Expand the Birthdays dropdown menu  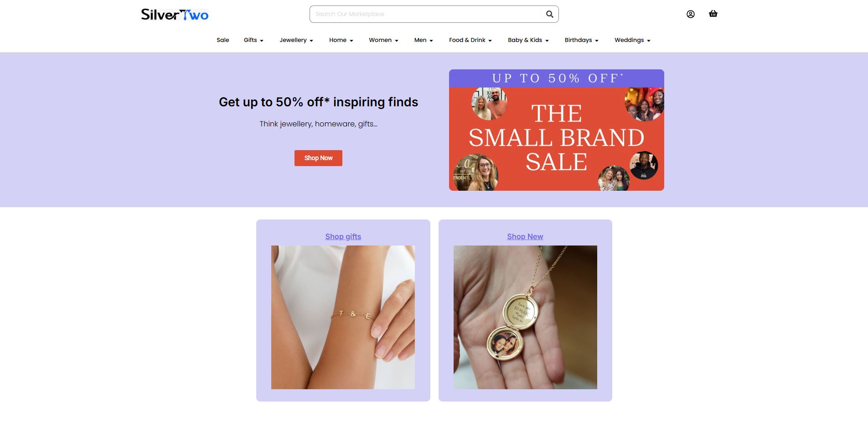pyautogui.click(x=581, y=40)
